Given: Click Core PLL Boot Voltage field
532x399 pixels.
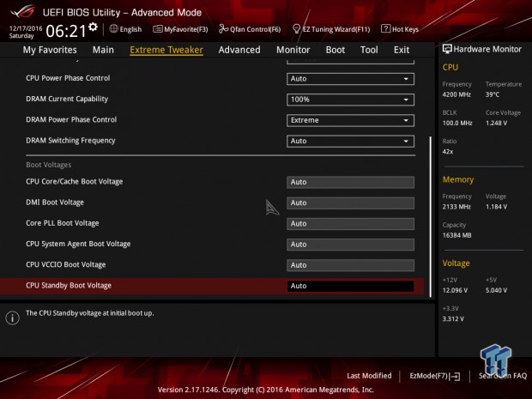Looking at the screenshot, I should 350,224.
